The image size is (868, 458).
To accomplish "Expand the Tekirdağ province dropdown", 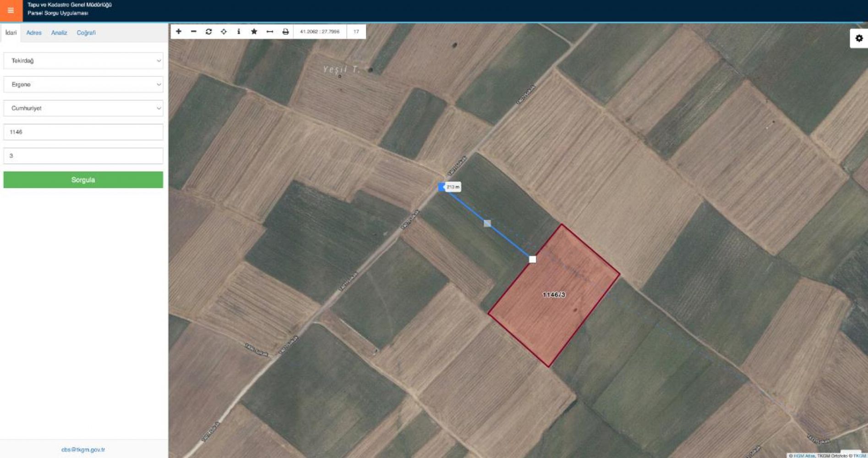I will (83, 60).
